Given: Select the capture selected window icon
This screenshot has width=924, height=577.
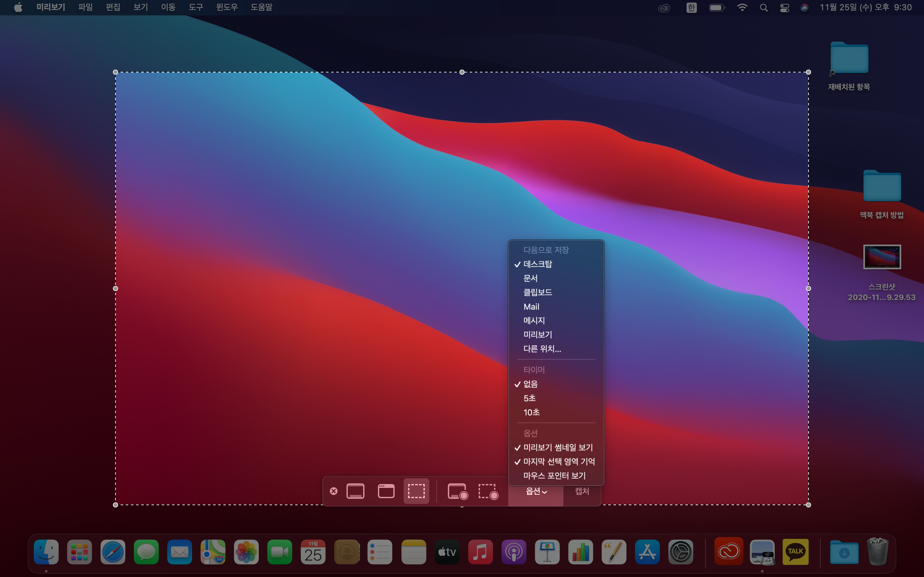Looking at the screenshot, I should coord(386,491).
